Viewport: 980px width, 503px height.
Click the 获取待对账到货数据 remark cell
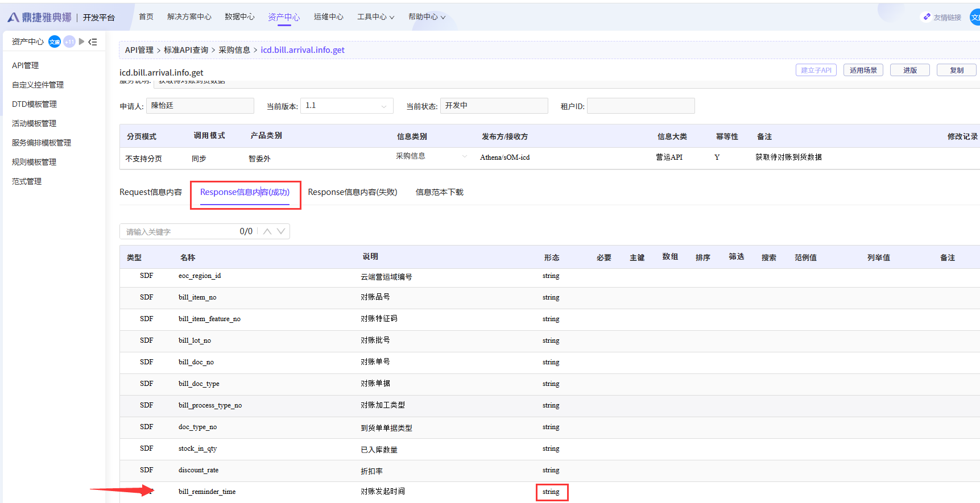click(788, 157)
